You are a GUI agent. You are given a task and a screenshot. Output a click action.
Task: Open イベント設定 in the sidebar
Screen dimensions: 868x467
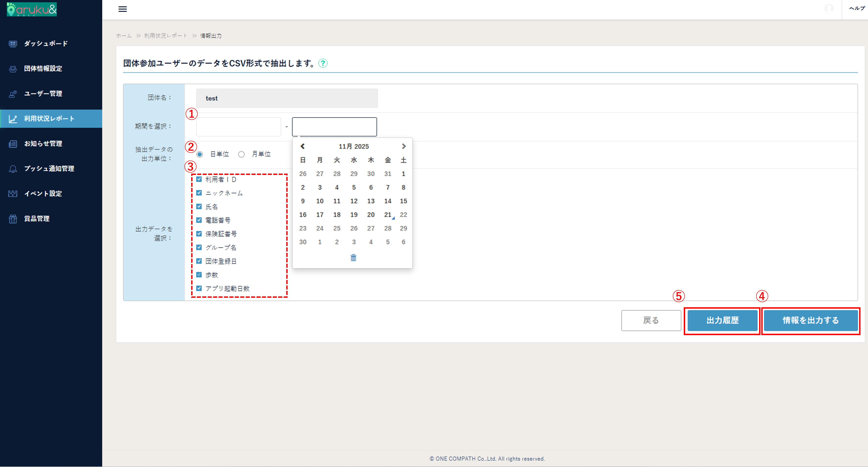[43, 194]
